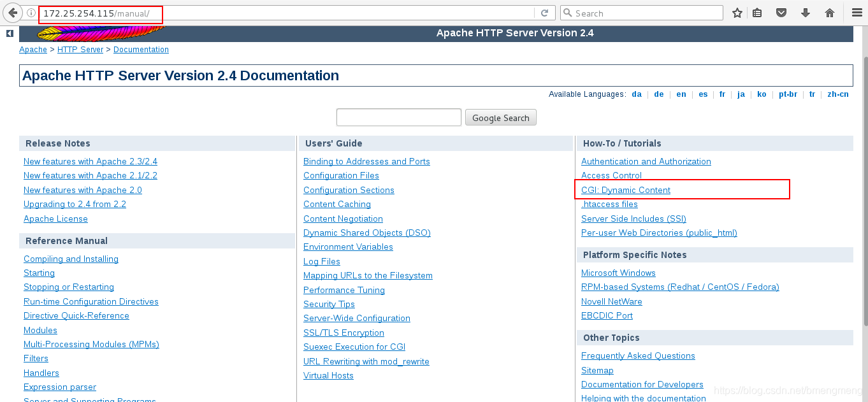The width and height of the screenshot is (868, 402).
Task: Click the browser Search field
Action: (x=642, y=13)
